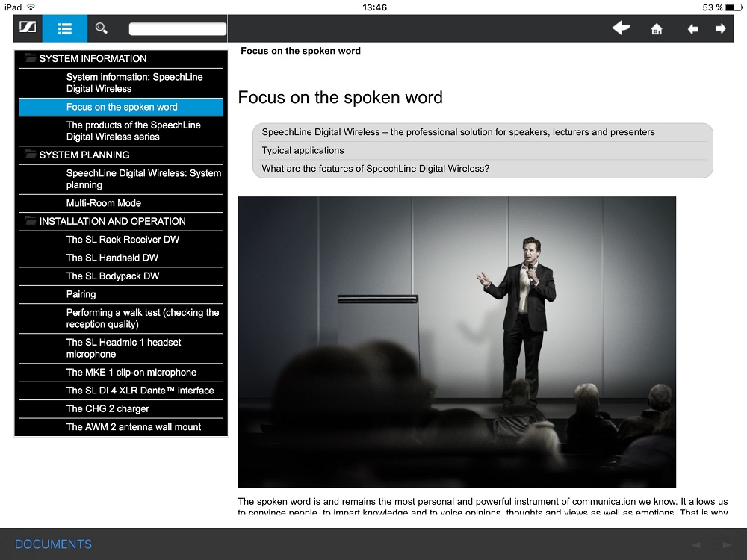Viewport: 747px width, 560px height.
Task: Jump to Typical applications section
Action: [x=303, y=150]
